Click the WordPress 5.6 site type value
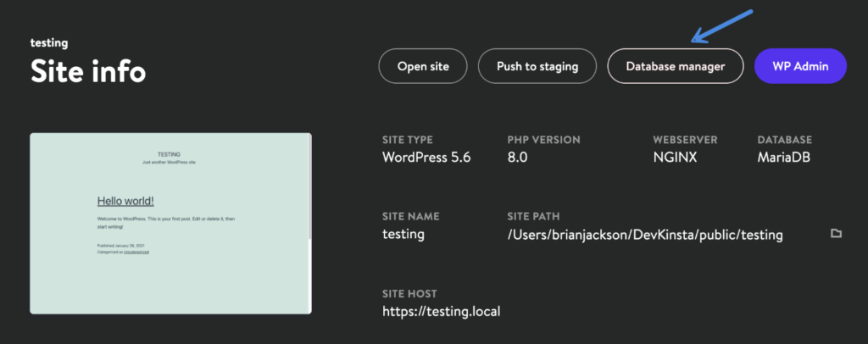The height and width of the screenshot is (344, 868). pos(426,158)
